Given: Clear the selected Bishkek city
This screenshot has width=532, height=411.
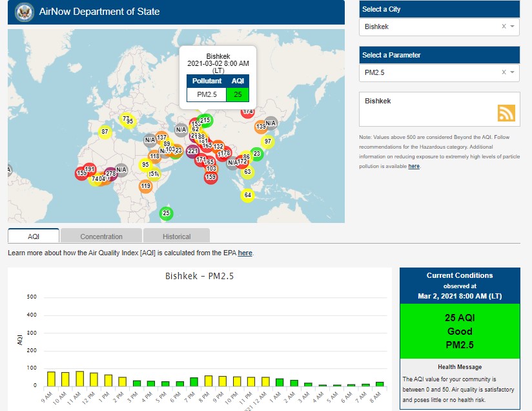Looking at the screenshot, I should tap(504, 26).
